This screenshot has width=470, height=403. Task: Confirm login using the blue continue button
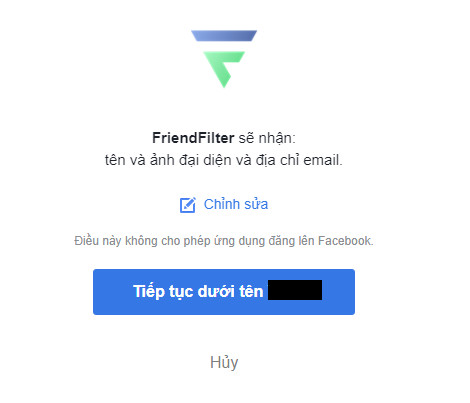[x=224, y=292]
